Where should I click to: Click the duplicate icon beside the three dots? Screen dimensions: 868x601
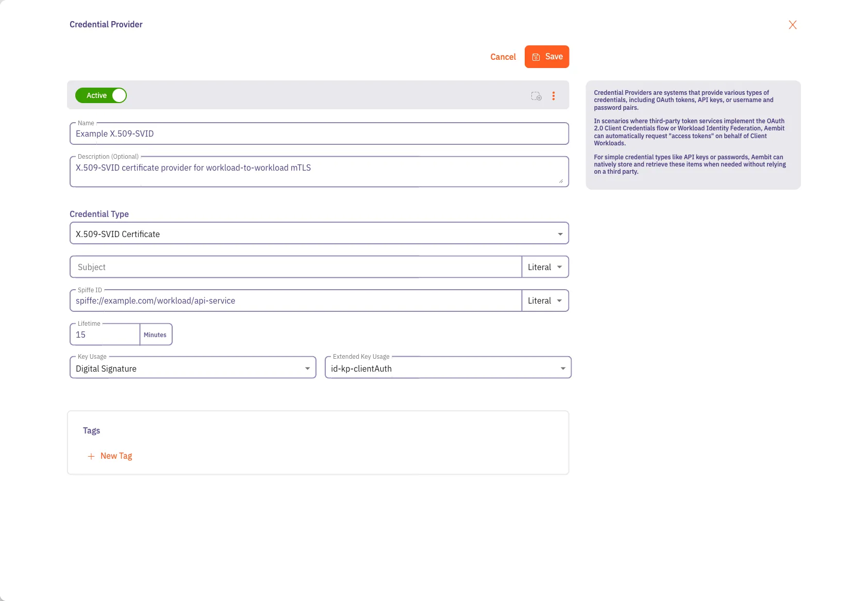point(537,96)
